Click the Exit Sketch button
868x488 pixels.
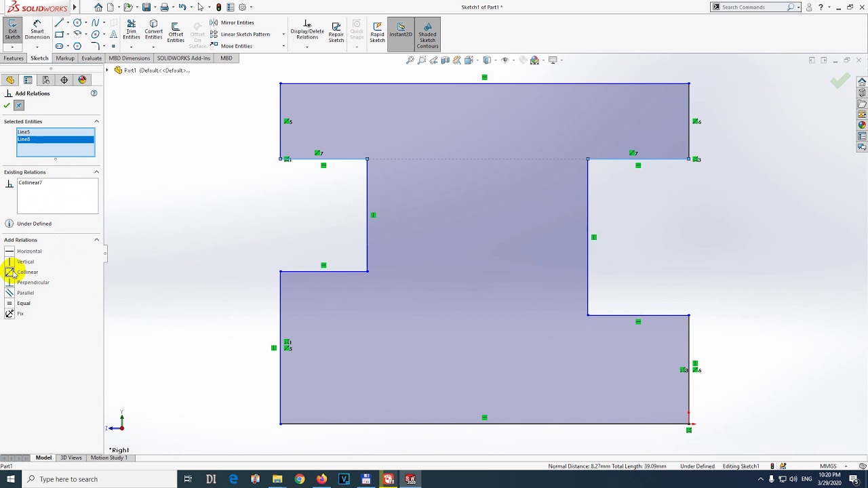pos(12,30)
